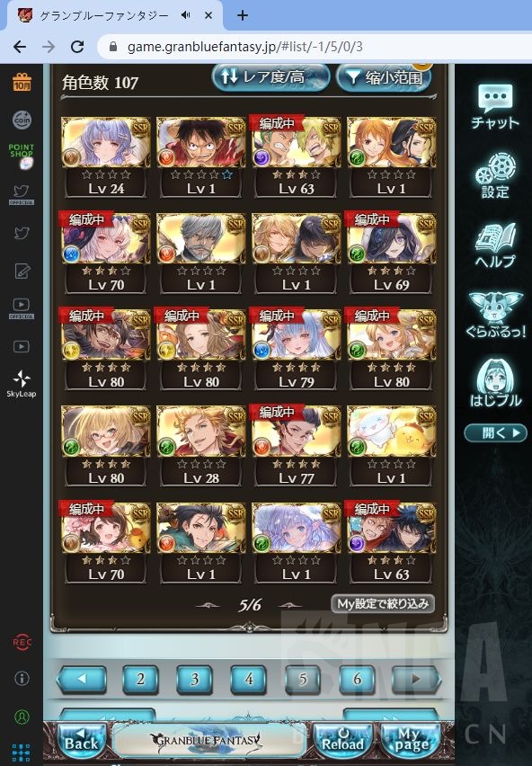Select the Lv 79 blue-haired character thumbnail

point(297,350)
